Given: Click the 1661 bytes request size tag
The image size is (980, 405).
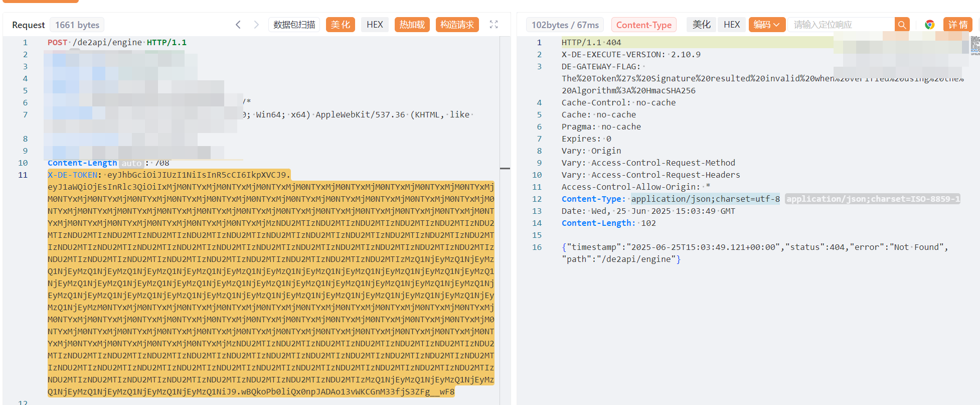Looking at the screenshot, I should tap(77, 25).
